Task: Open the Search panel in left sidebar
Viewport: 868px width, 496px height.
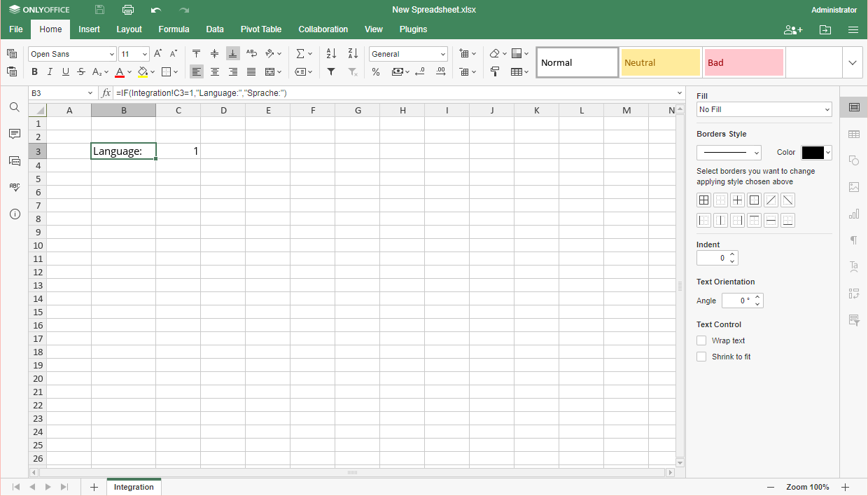Action: (15, 107)
